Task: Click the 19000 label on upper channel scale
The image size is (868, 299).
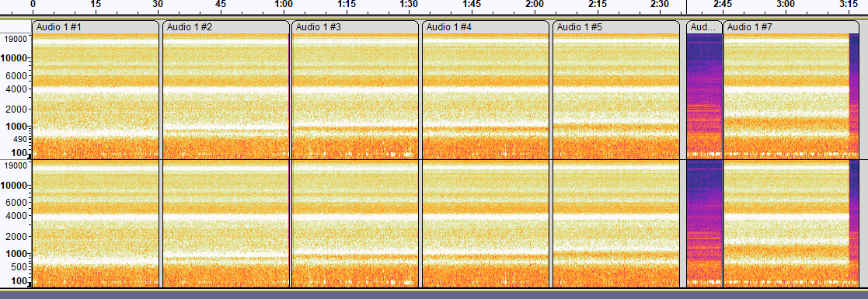Action: (16, 39)
